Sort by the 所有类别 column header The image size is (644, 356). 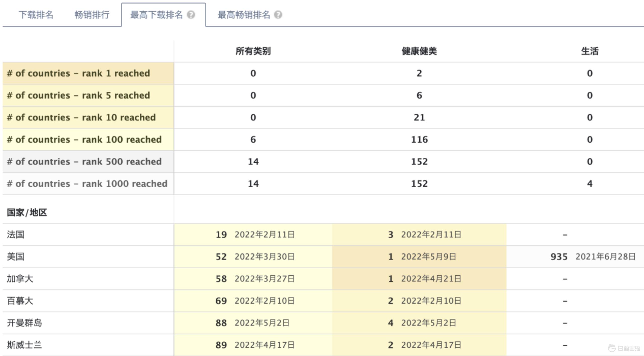pyautogui.click(x=253, y=51)
